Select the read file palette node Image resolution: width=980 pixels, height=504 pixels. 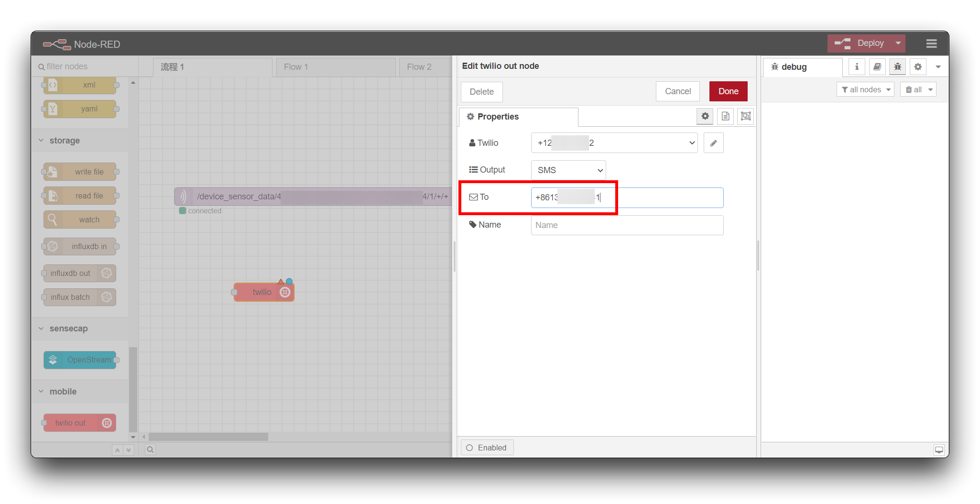coord(80,196)
